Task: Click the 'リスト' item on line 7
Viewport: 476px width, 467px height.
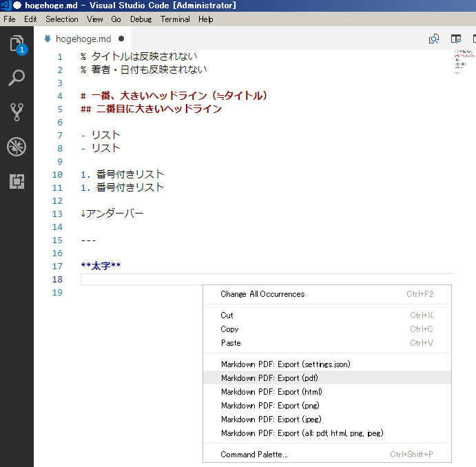Action: tap(106, 135)
